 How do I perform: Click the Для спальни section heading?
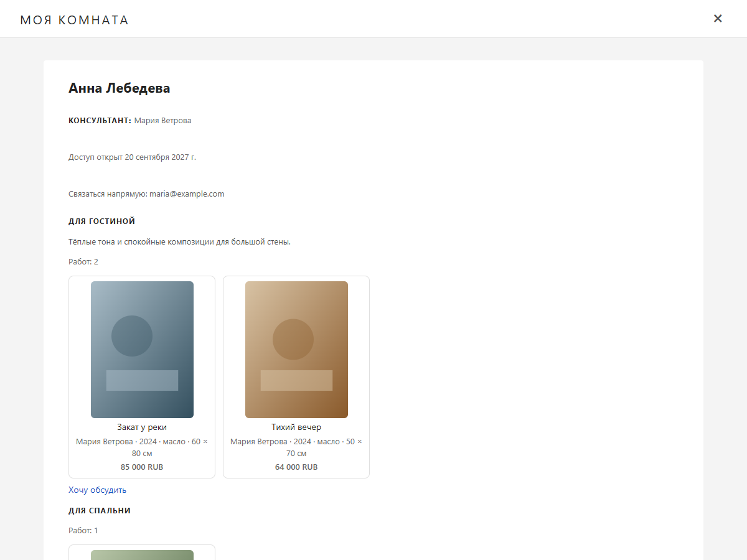[x=100, y=511]
